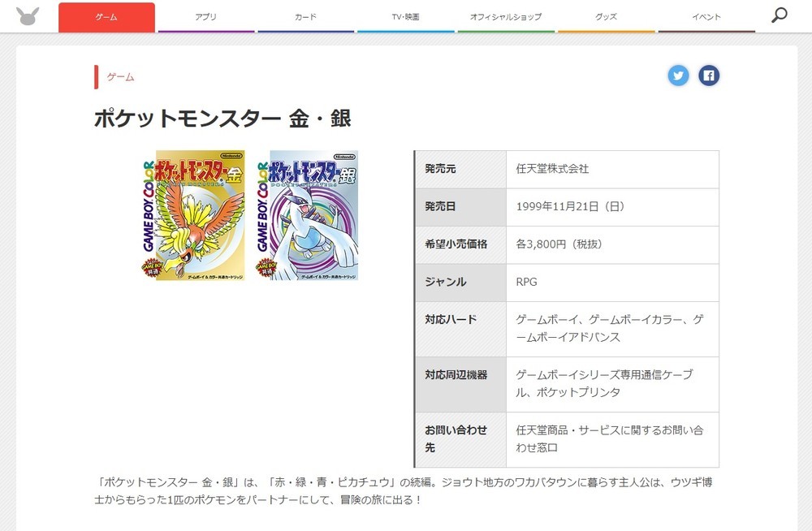812x531 pixels.
Task: Share the page via the Facebook icon
Action: [x=708, y=76]
